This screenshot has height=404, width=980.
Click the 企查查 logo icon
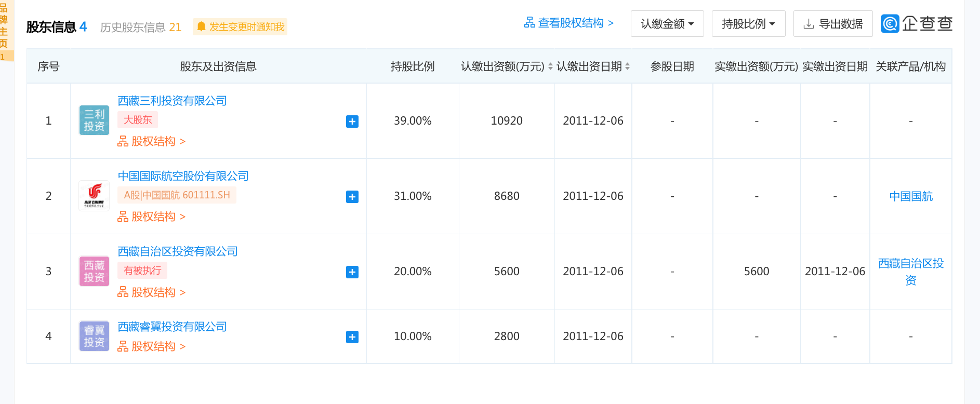[890, 23]
